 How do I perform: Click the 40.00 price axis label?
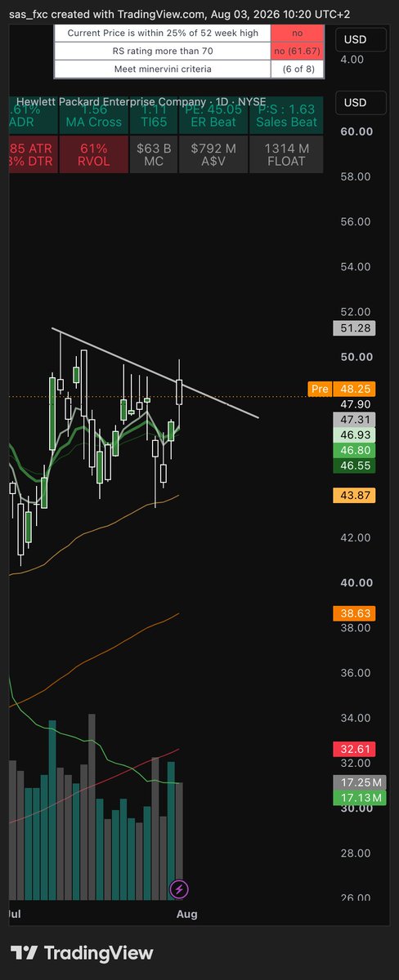[356, 582]
